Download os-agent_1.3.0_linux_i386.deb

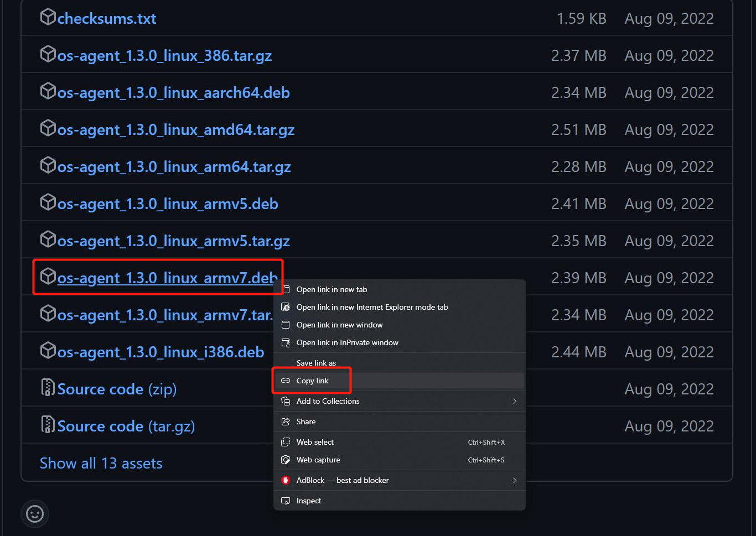click(x=160, y=352)
